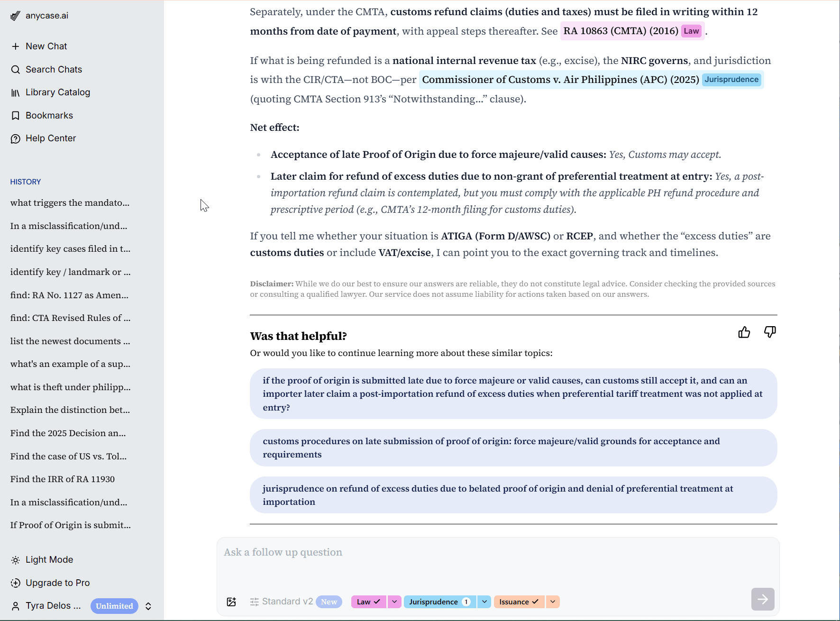Click the model settings sliders icon

[255, 602]
